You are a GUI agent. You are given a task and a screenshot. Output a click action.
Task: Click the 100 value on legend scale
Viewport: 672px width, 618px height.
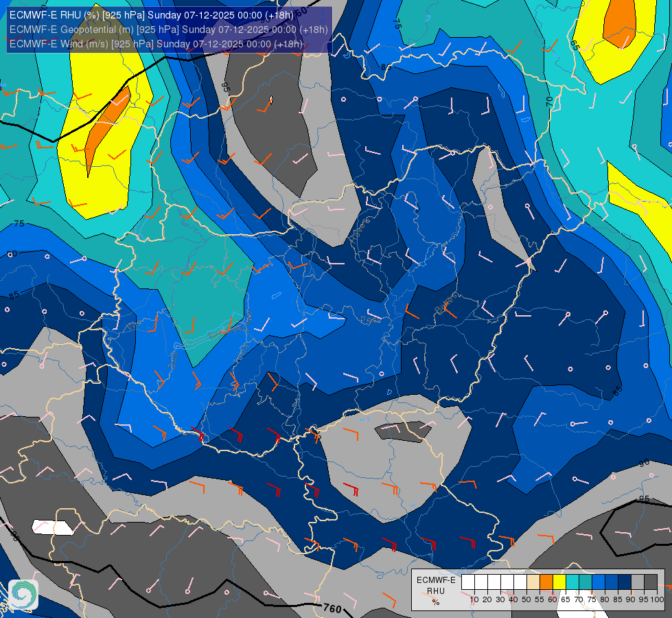pos(658,599)
